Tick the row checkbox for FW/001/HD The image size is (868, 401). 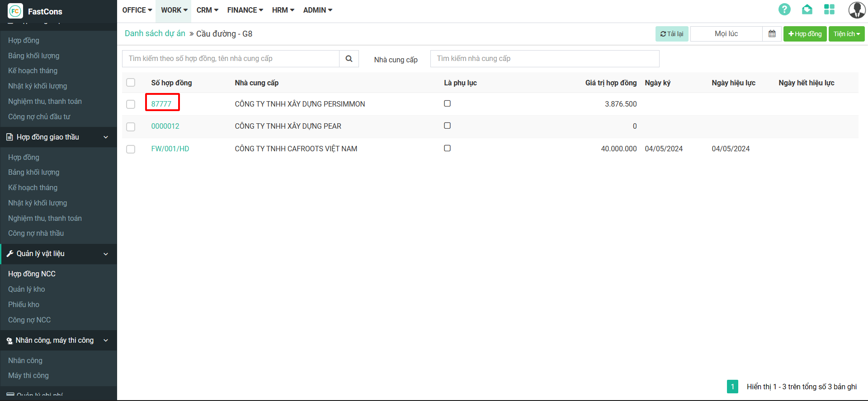point(131,149)
